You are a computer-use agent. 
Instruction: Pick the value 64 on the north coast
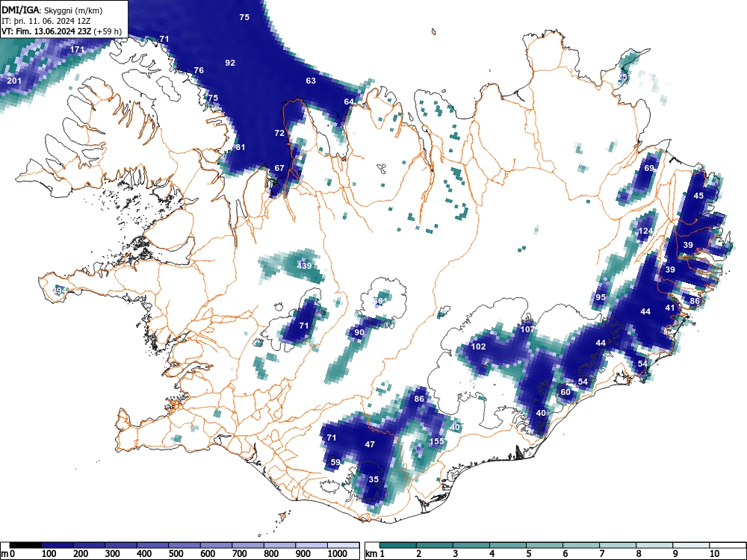point(349,102)
